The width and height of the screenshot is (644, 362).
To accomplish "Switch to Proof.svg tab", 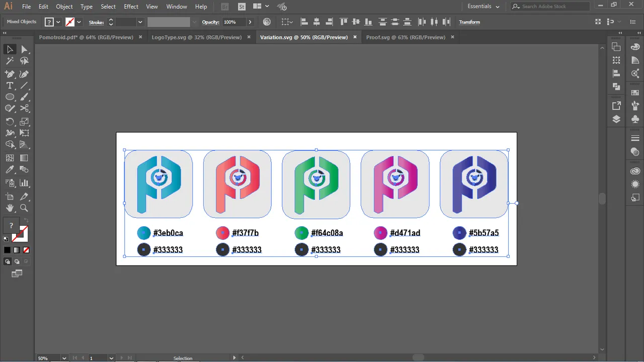I will (406, 37).
